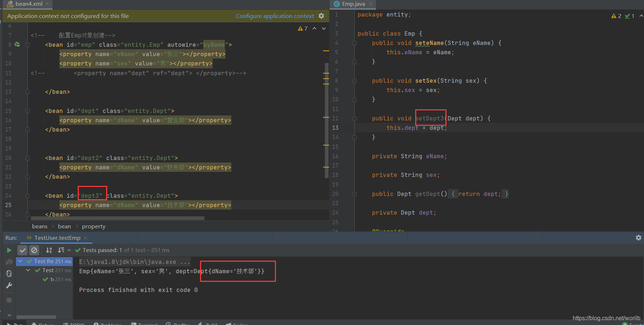Click the 2 warnings indicator in Emp.java
The height and width of the screenshot is (325, 644).
pos(616,16)
